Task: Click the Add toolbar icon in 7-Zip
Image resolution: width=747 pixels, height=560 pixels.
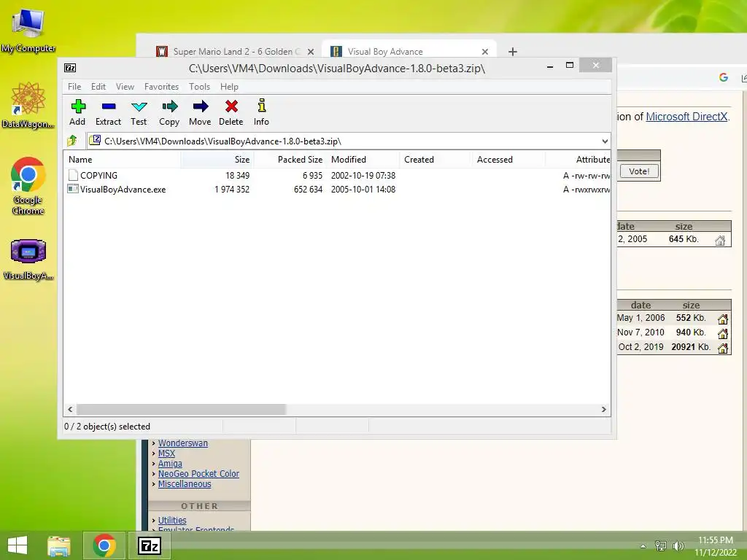Action: [x=77, y=112]
